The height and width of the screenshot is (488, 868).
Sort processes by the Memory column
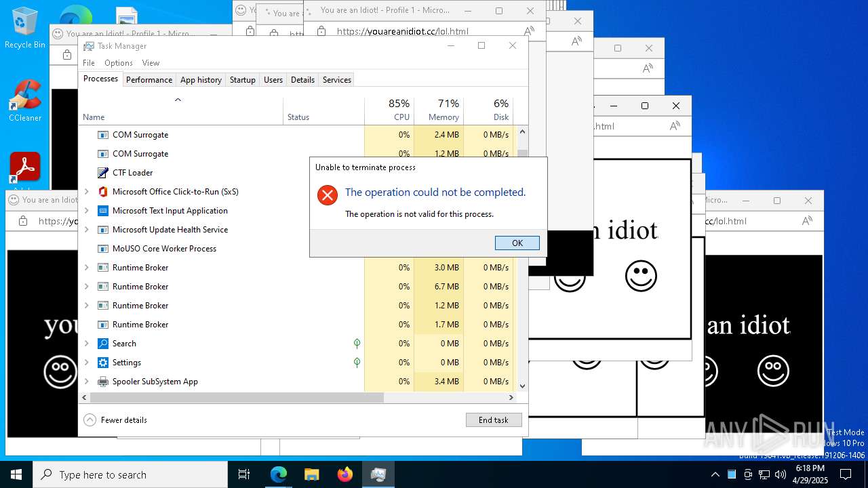(438, 110)
